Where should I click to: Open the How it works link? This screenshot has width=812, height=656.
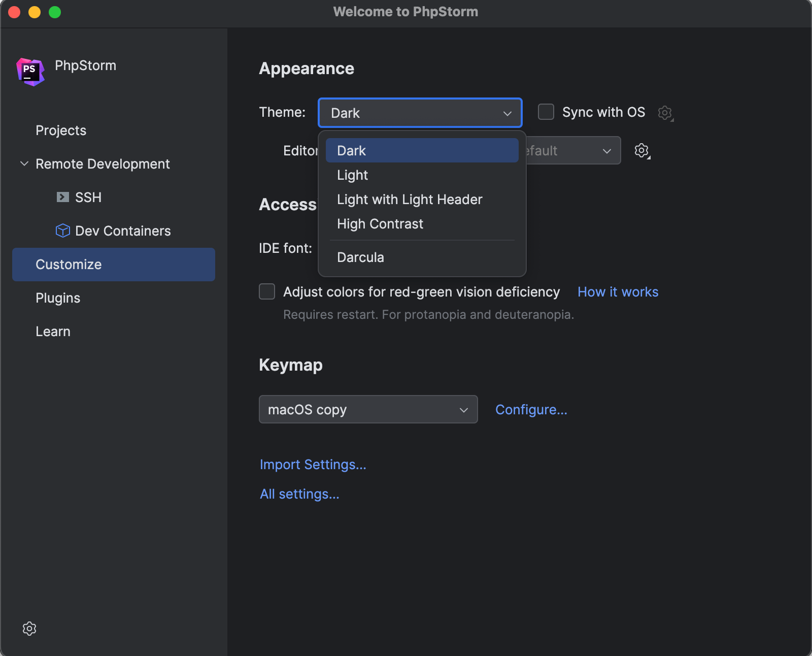[618, 291]
